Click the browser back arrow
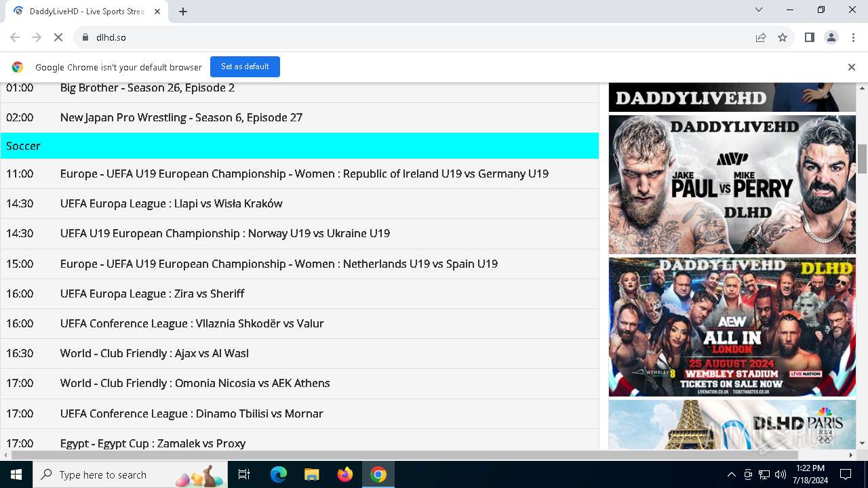Viewport: 868px width, 488px height. pos(15,37)
